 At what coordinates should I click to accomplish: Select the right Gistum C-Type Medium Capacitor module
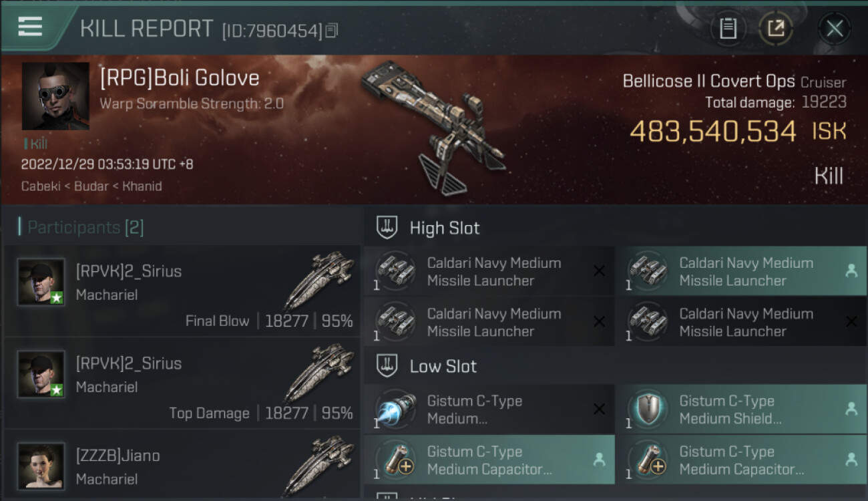tap(741, 460)
